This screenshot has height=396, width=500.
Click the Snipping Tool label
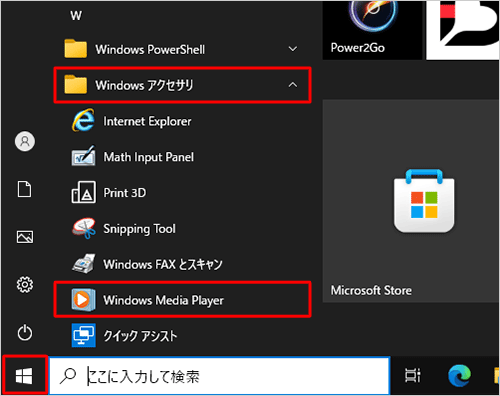(x=139, y=229)
